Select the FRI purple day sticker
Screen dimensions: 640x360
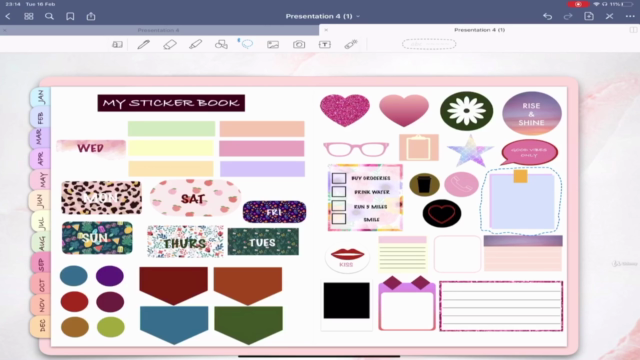pyautogui.click(x=274, y=212)
